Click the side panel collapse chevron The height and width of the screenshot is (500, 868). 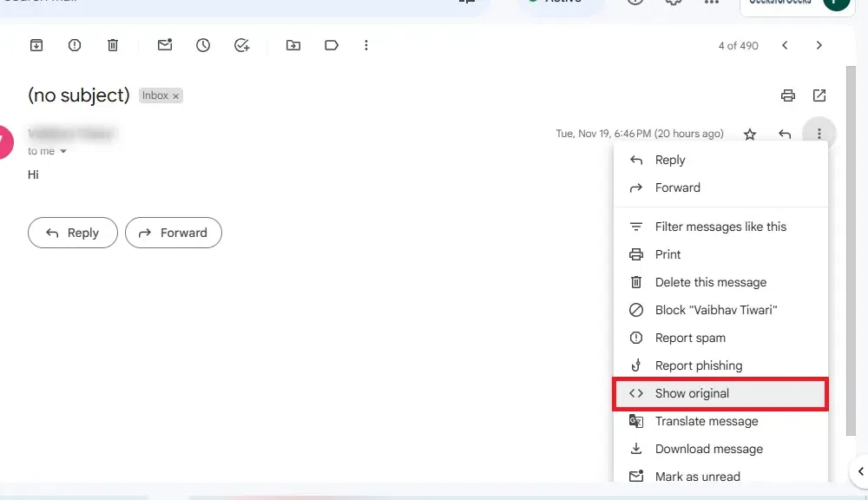860,471
